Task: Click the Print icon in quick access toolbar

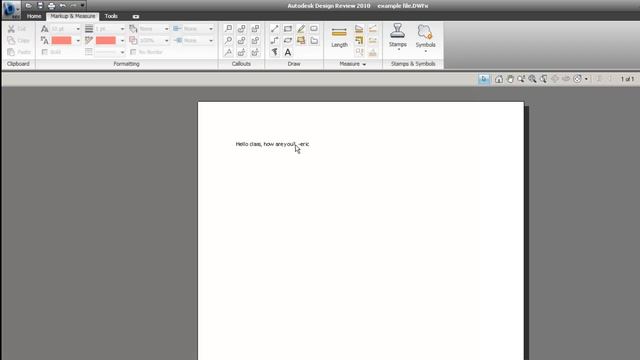Action: pos(51,6)
